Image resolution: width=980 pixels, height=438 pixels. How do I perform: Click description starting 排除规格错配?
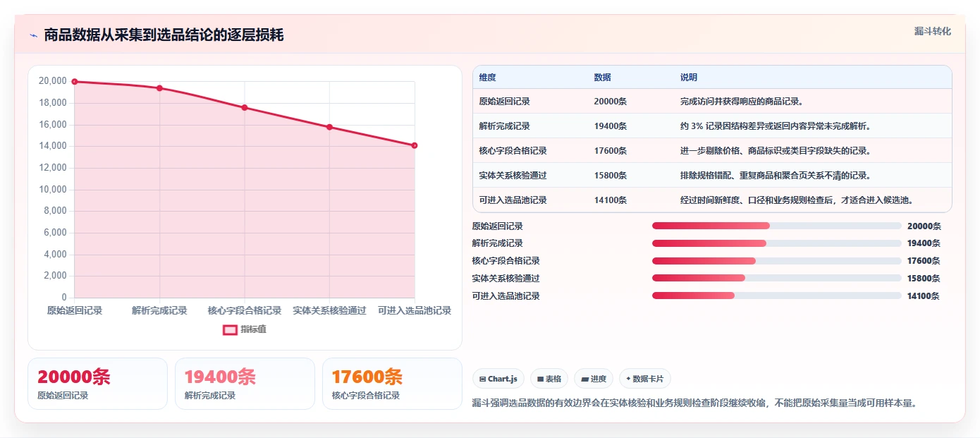776,176
